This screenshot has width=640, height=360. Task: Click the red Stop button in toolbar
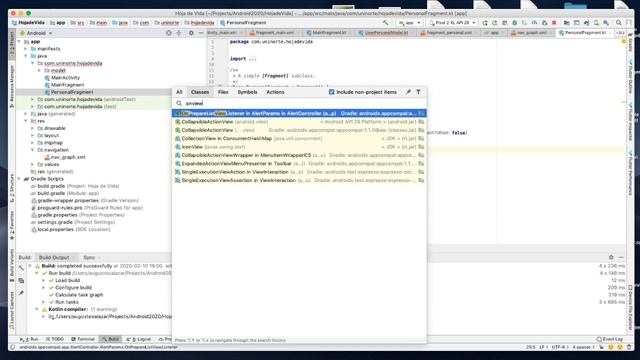(554, 23)
